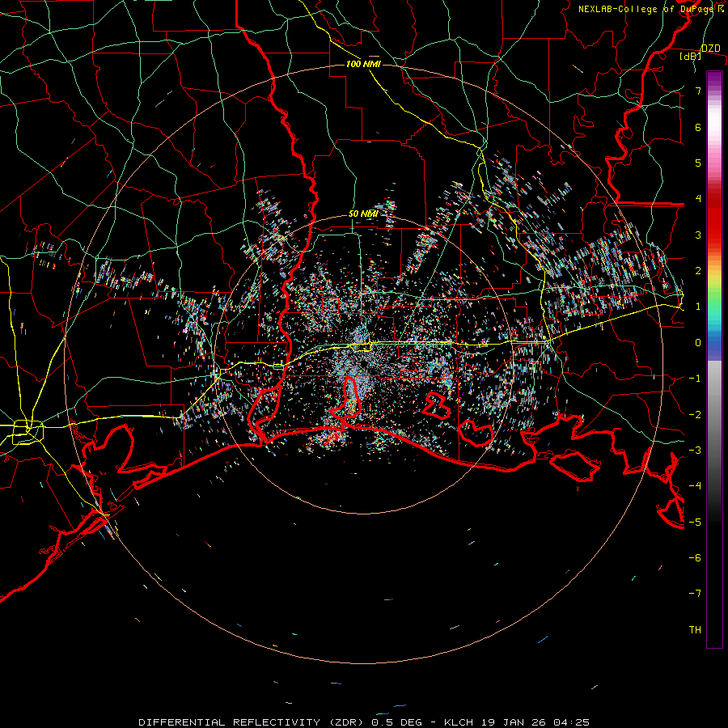Click the -2 dB scale label

(x=695, y=415)
